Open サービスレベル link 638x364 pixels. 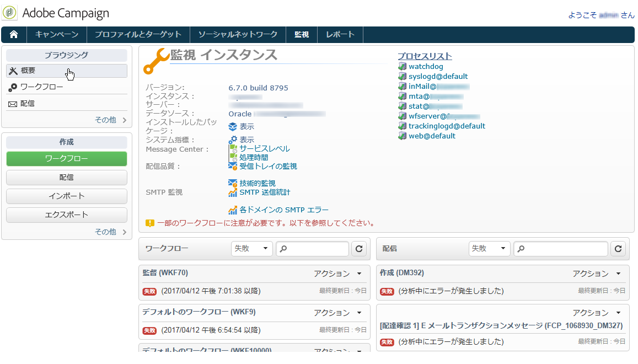265,148
